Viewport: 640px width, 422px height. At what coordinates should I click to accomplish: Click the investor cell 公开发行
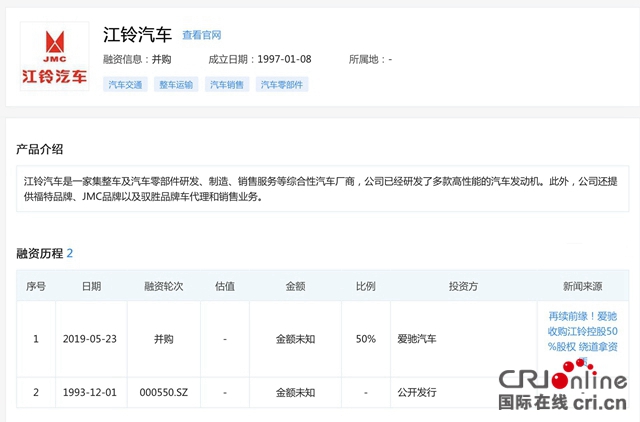click(x=417, y=393)
